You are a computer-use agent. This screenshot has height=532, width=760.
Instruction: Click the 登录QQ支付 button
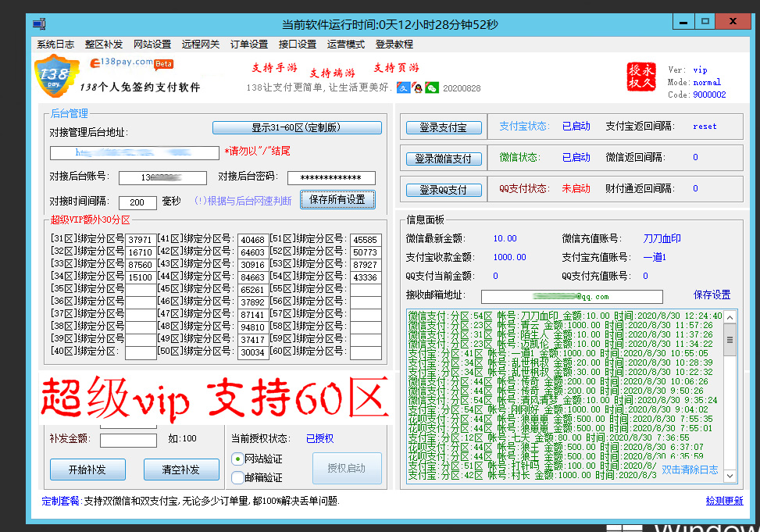coord(444,190)
